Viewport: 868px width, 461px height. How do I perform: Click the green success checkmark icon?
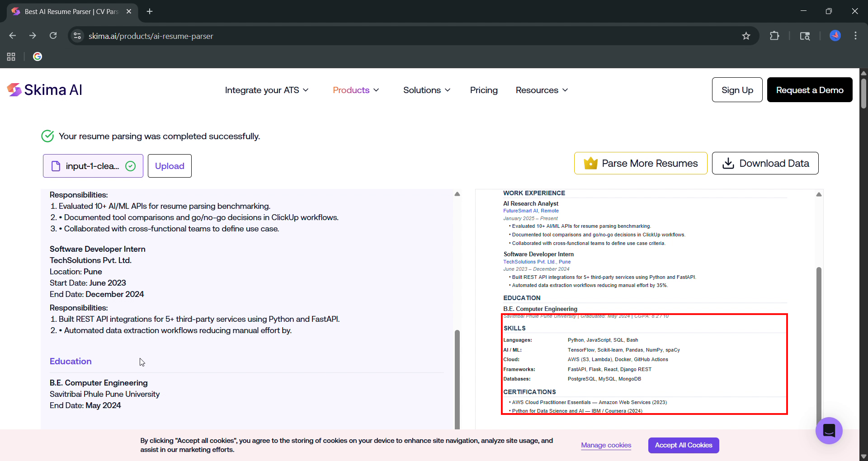[47, 136]
